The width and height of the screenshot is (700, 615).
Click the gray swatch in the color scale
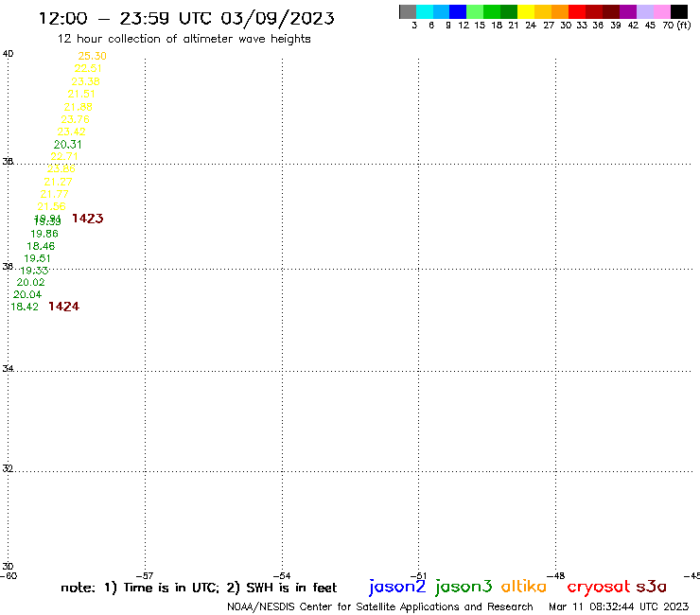pos(408,11)
